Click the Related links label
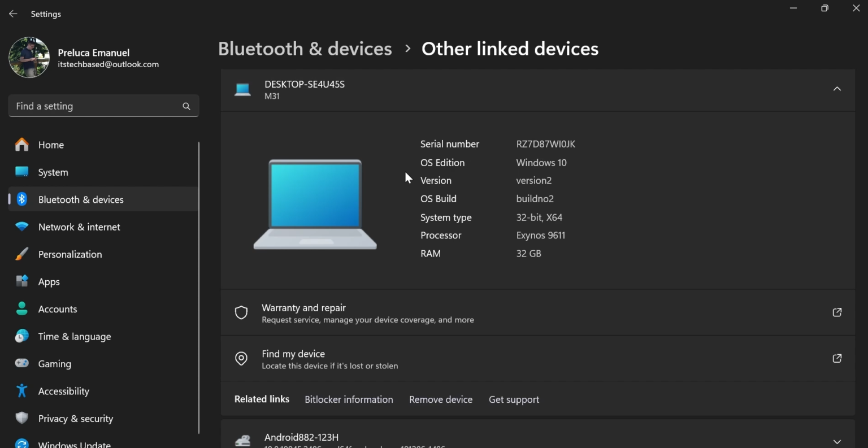 coord(262,399)
